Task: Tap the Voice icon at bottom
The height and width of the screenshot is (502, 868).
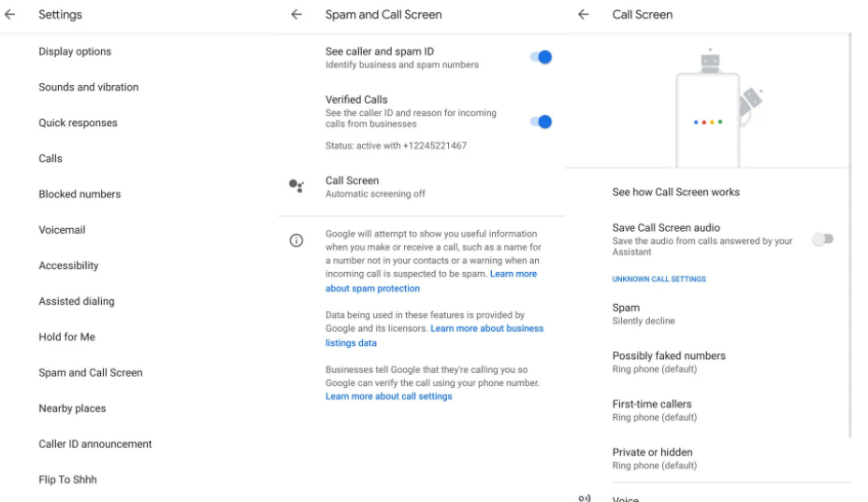Action: pos(584,498)
